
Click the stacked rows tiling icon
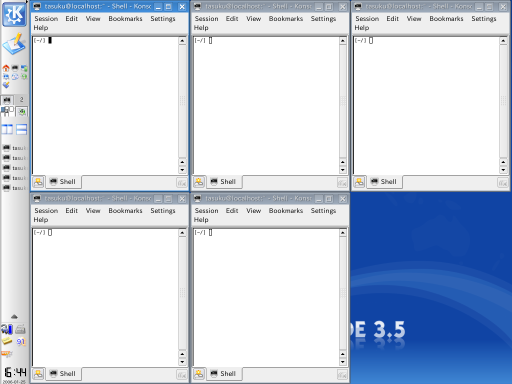[x=22, y=129]
